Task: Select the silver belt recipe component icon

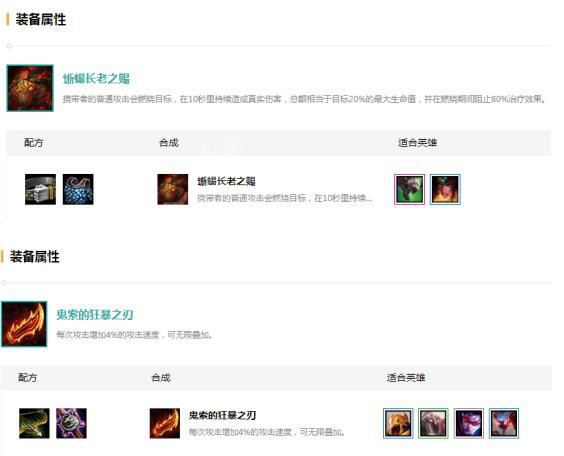Action: (x=40, y=190)
